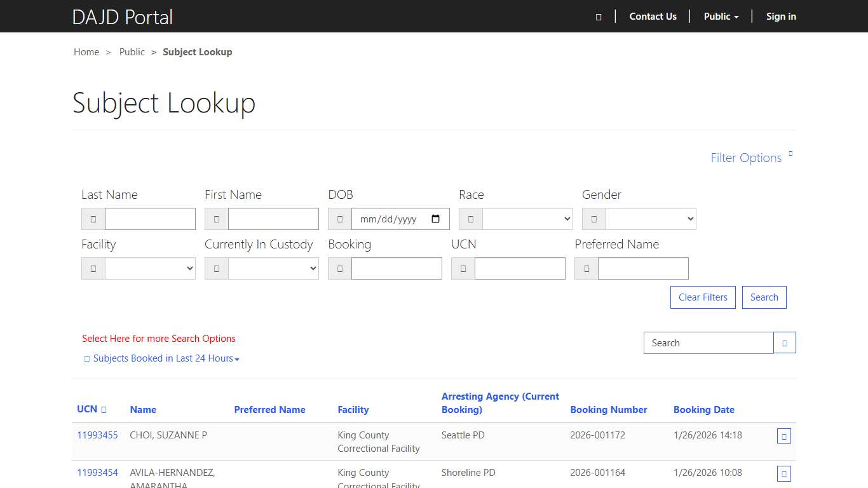
Task: Open subject record 11993455
Action: pyautogui.click(x=97, y=435)
